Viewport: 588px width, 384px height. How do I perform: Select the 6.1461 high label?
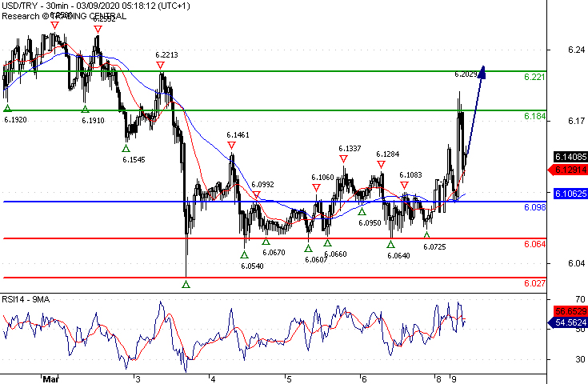coord(238,134)
